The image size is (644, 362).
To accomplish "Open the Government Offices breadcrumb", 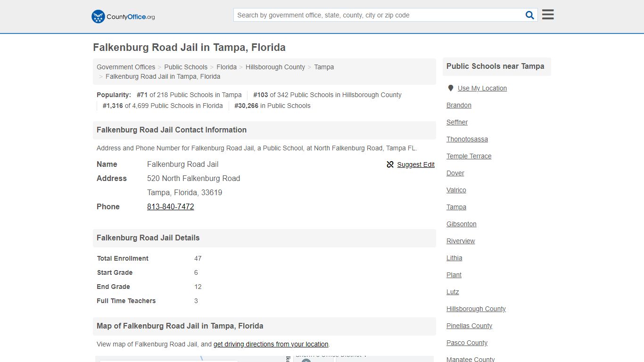I will (126, 67).
